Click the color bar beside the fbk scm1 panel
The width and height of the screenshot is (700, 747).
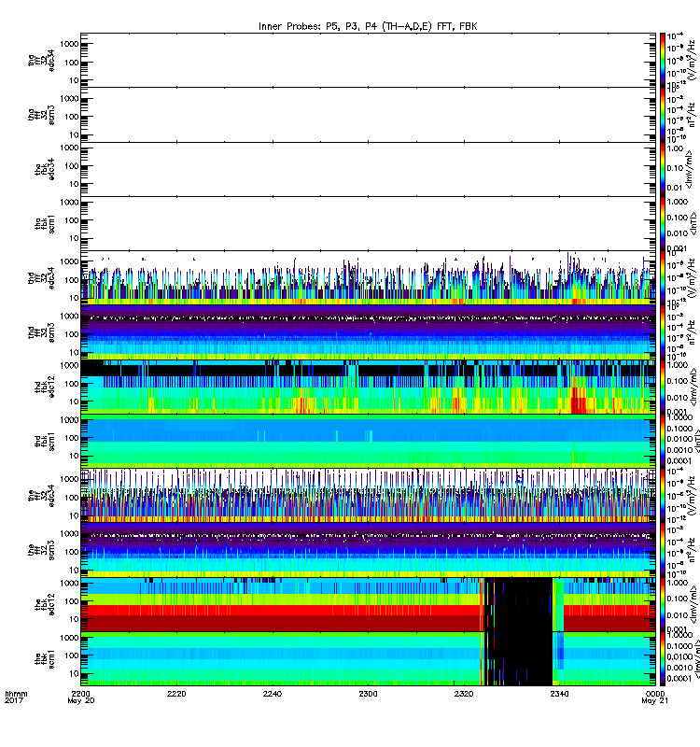pos(663,659)
